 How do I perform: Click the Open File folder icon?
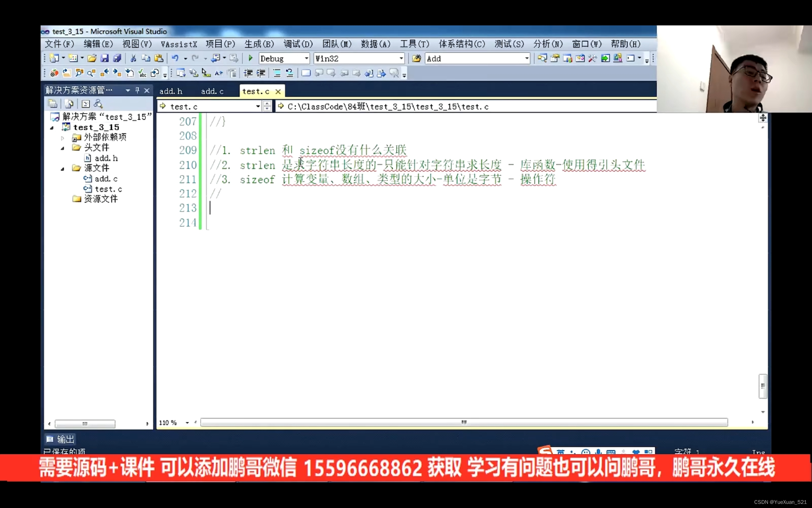click(92, 58)
